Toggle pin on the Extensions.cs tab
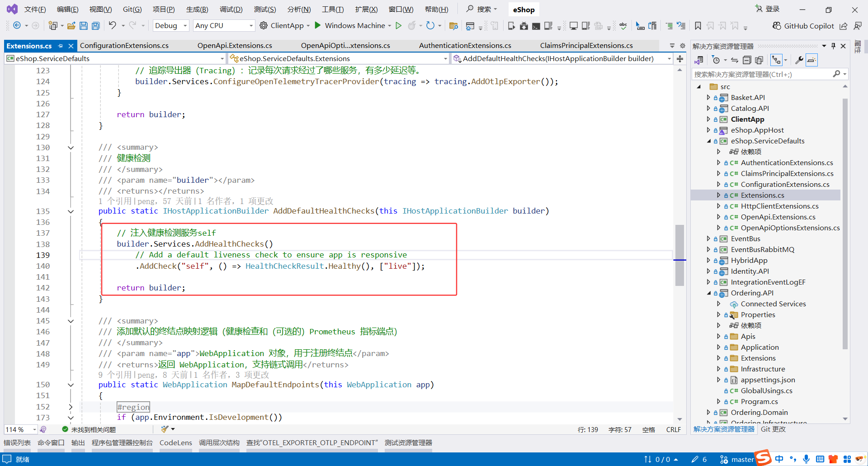 (x=61, y=46)
